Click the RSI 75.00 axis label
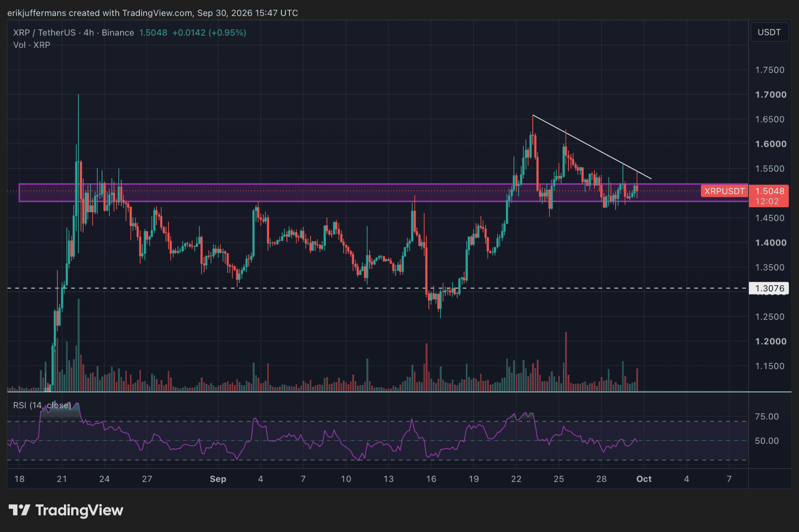 click(767, 417)
